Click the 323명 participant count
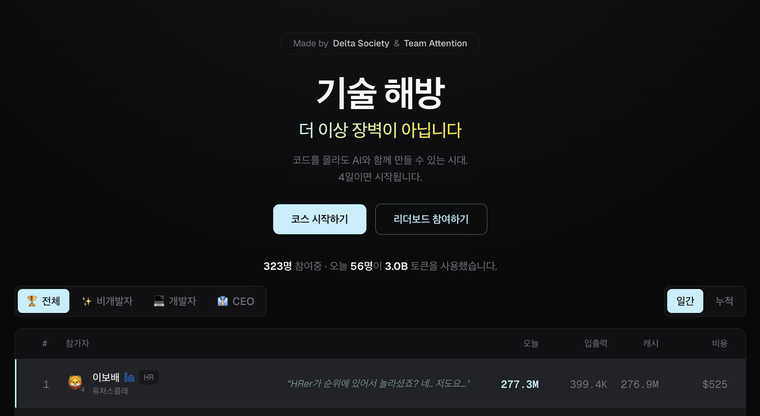This screenshot has height=416, width=760. click(x=277, y=266)
